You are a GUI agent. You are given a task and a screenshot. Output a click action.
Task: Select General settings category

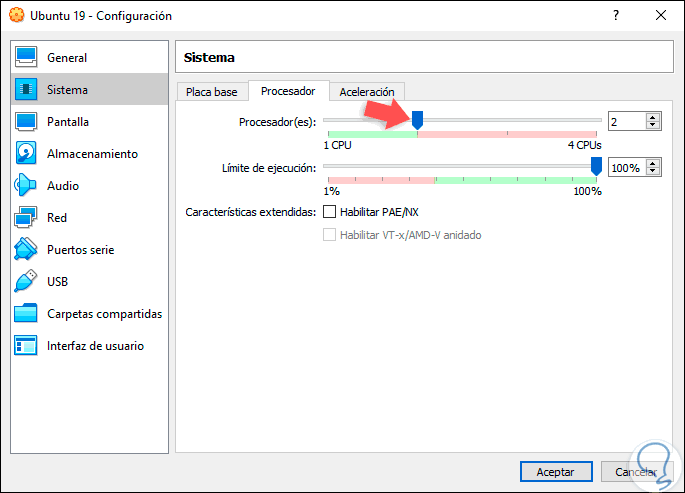pos(90,57)
